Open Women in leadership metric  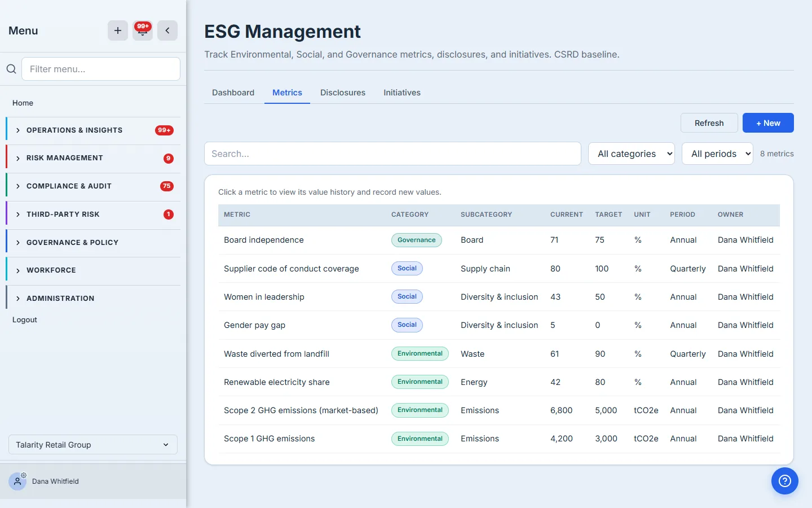(x=499, y=297)
